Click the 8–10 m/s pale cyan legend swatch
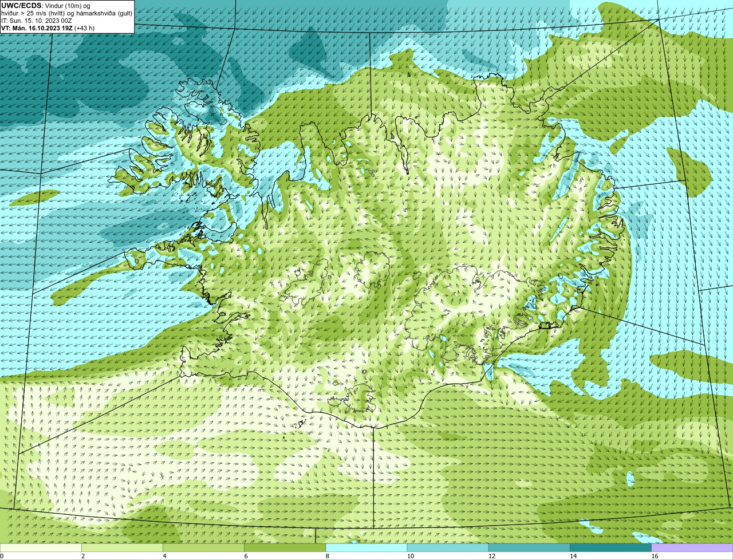733x560 pixels. tap(366, 548)
